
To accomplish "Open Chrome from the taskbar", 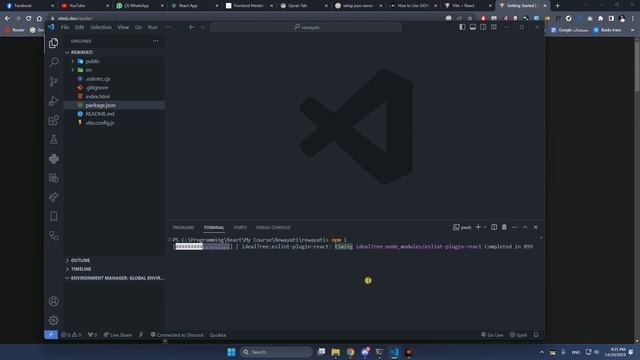I will pyautogui.click(x=350, y=352).
